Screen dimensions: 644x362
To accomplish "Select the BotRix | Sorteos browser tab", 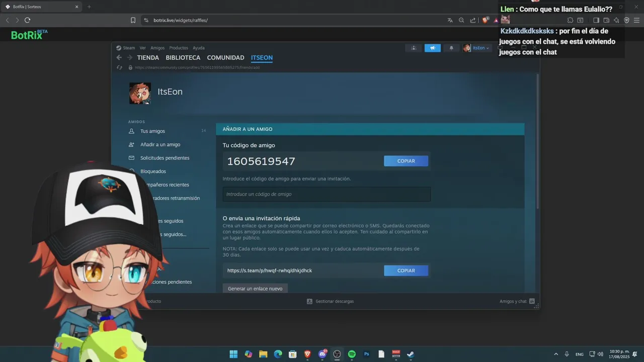I will (40, 7).
